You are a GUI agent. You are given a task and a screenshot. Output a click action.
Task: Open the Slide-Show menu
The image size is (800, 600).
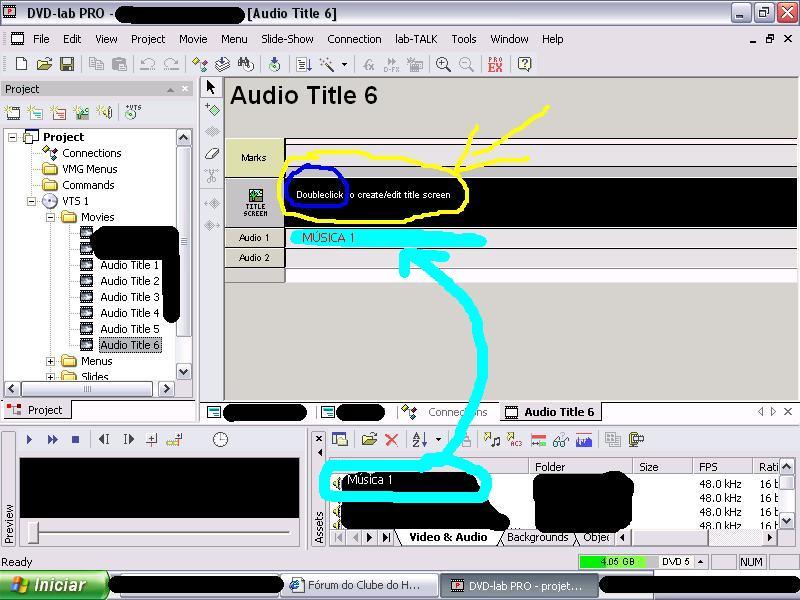[287, 39]
